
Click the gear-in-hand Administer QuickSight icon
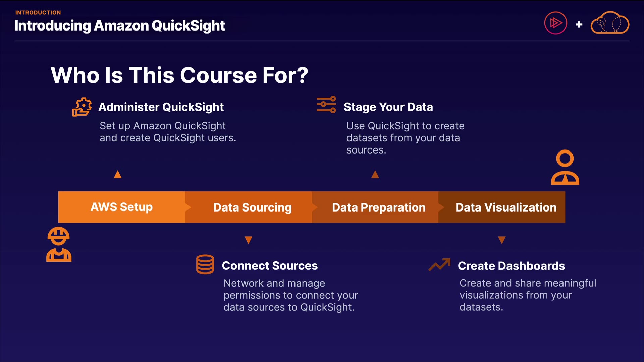coord(82,107)
